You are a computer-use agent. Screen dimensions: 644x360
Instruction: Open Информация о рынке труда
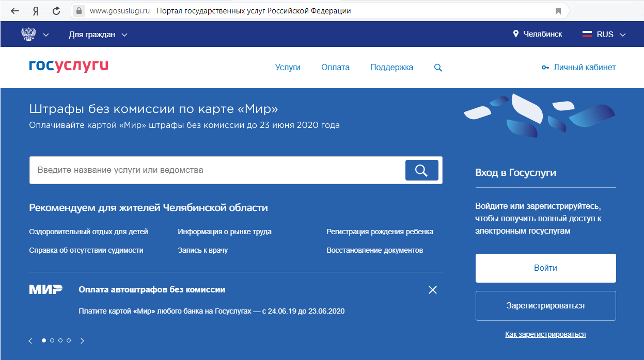coord(225,232)
